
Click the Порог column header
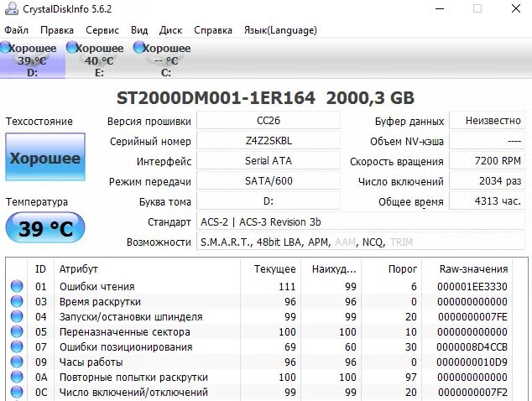click(x=392, y=269)
